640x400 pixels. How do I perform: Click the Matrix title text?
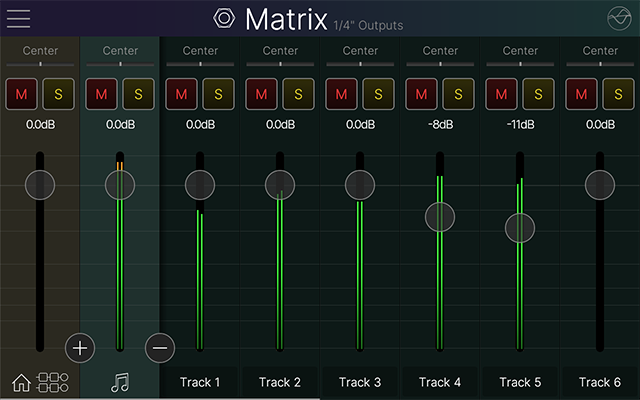286,19
